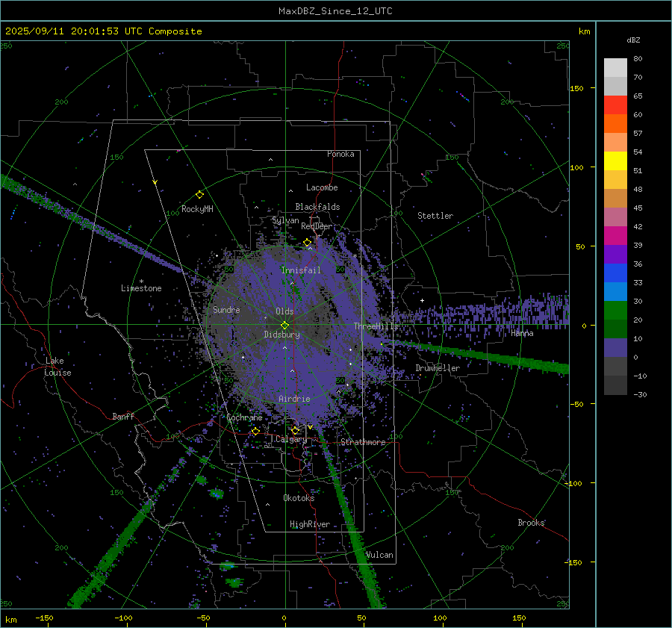Click the white plus marker west of Hanna
The height and width of the screenshot is (628, 672).
pyautogui.click(x=422, y=300)
